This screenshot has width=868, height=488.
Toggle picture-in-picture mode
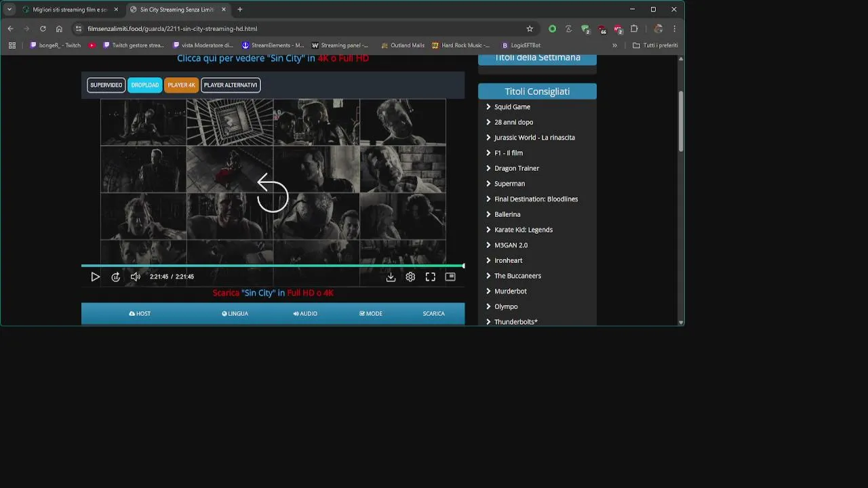click(x=450, y=277)
